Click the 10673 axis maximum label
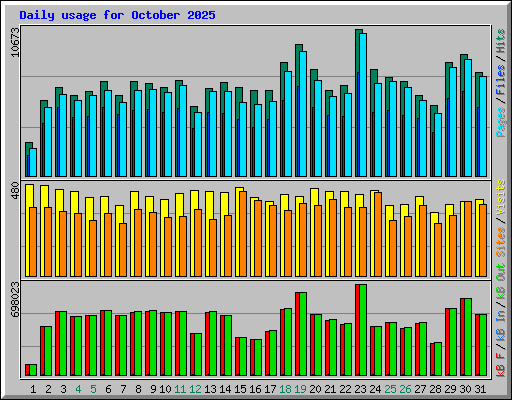The width and height of the screenshot is (512, 400). (15, 42)
